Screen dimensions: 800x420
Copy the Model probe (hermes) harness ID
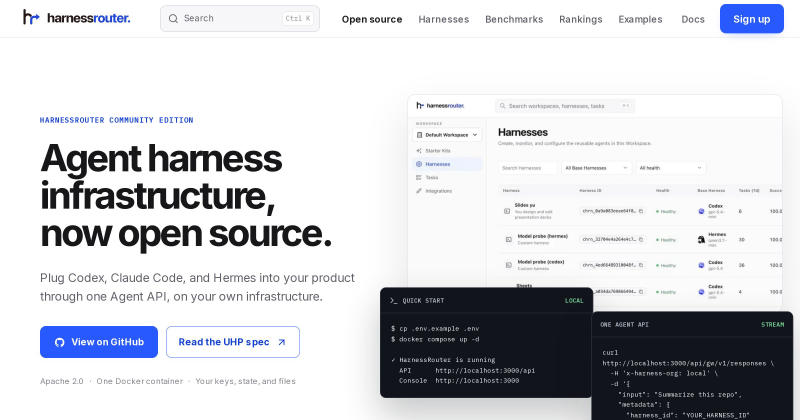(641, 239)
